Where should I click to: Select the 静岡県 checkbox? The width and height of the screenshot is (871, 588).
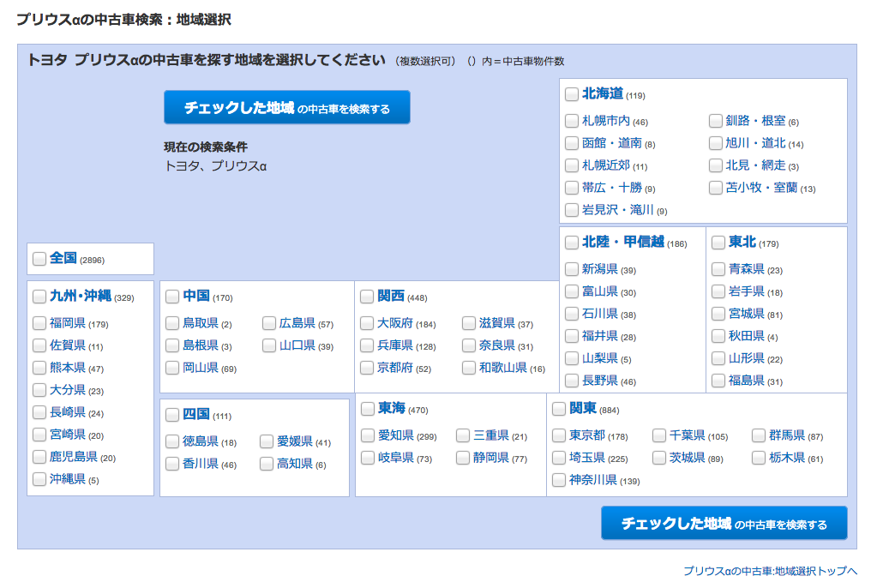pos(463,458)
